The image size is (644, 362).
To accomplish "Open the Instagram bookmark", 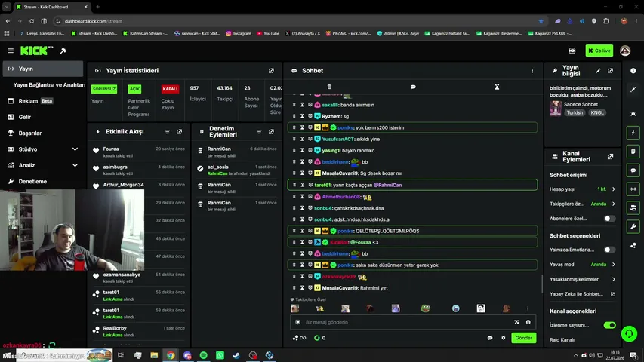I will click(x=239, y=34).
